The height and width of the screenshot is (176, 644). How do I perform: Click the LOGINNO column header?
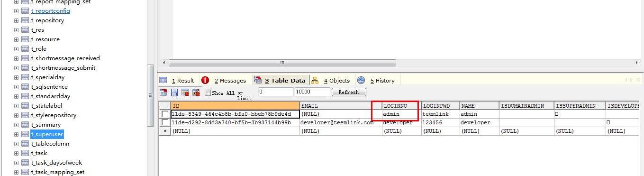click(x=401, y=106)
